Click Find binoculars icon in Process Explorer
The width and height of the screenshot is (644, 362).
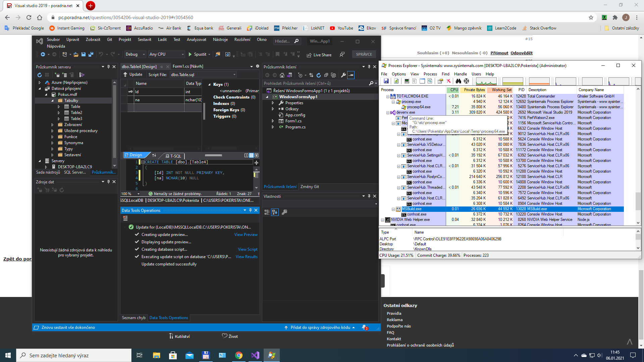click(458, 81)
